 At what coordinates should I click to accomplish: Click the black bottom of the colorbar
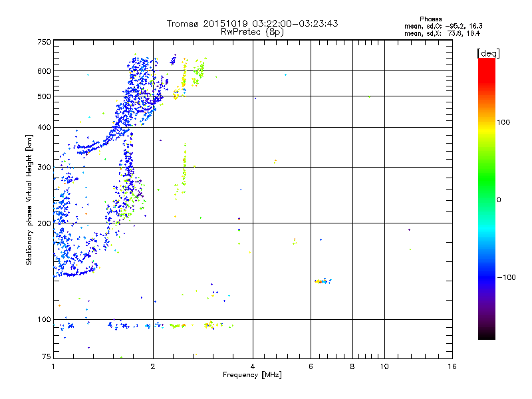[487, 335]
